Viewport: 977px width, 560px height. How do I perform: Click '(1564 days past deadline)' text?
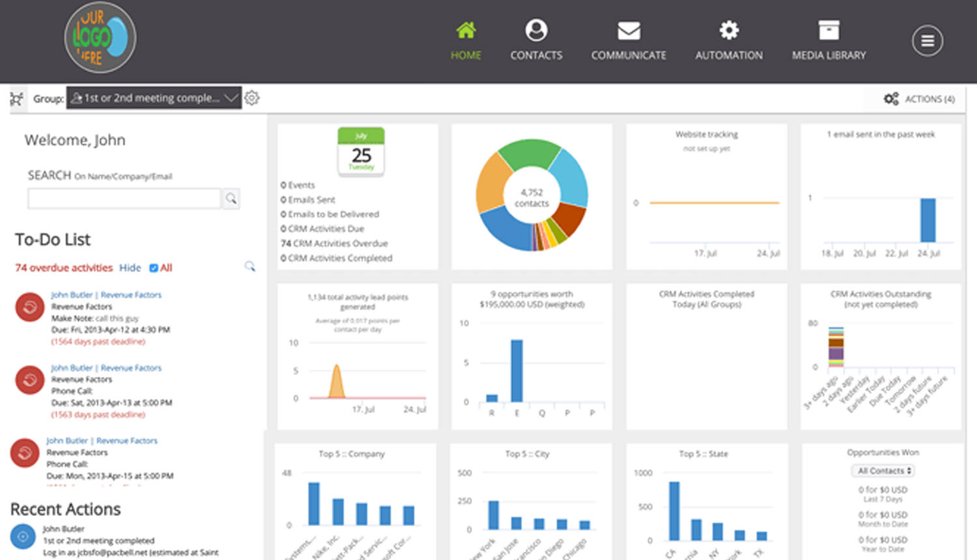click(x=98, y=342)
